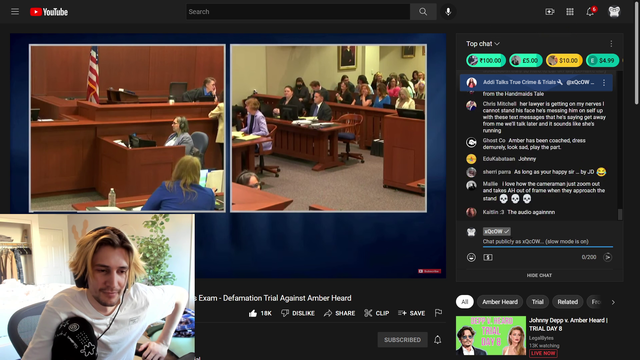The image size is (640, 360).
Task: Visit the LegalBytes channel link
Action: (x=541, y=338)
